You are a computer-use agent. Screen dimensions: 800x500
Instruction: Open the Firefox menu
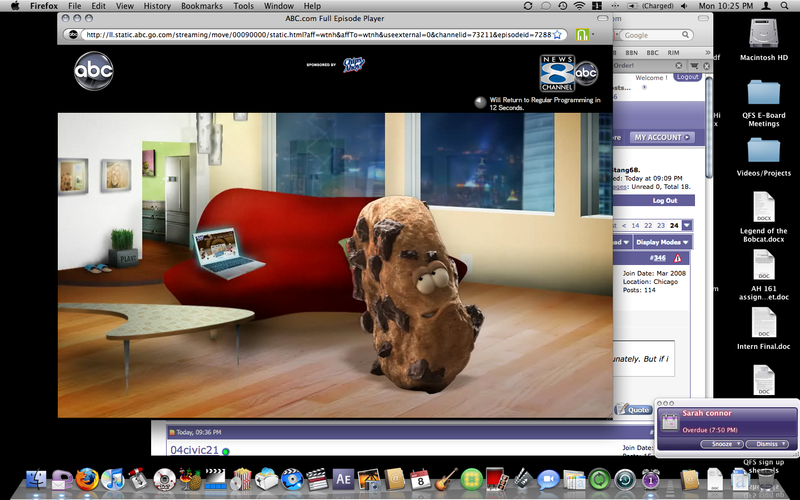[x=43, y=6]
